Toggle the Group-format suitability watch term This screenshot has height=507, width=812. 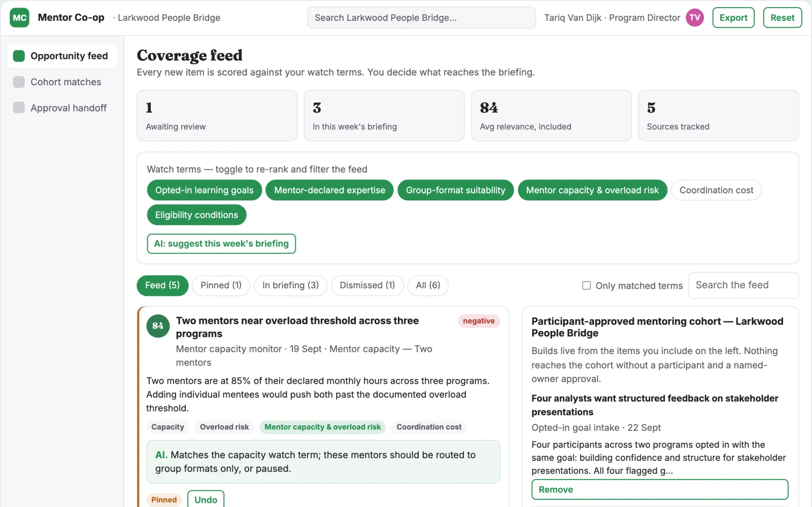[456, 190]
